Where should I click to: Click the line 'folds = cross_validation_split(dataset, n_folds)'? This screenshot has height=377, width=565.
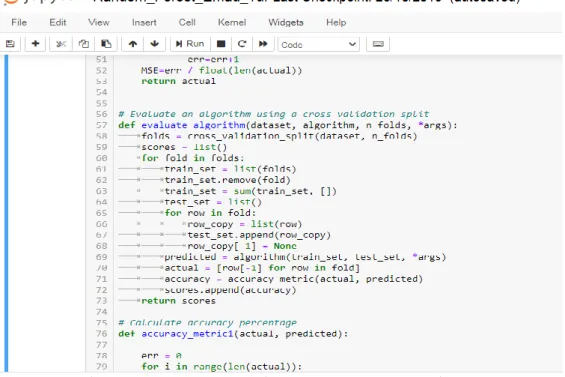point(279,136)
